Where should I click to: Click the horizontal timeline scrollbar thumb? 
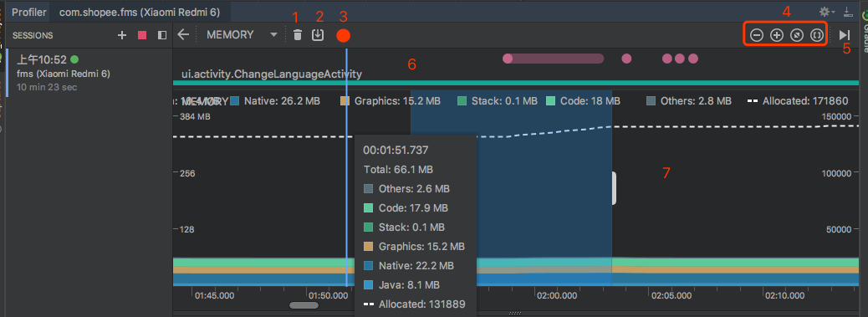304,304
